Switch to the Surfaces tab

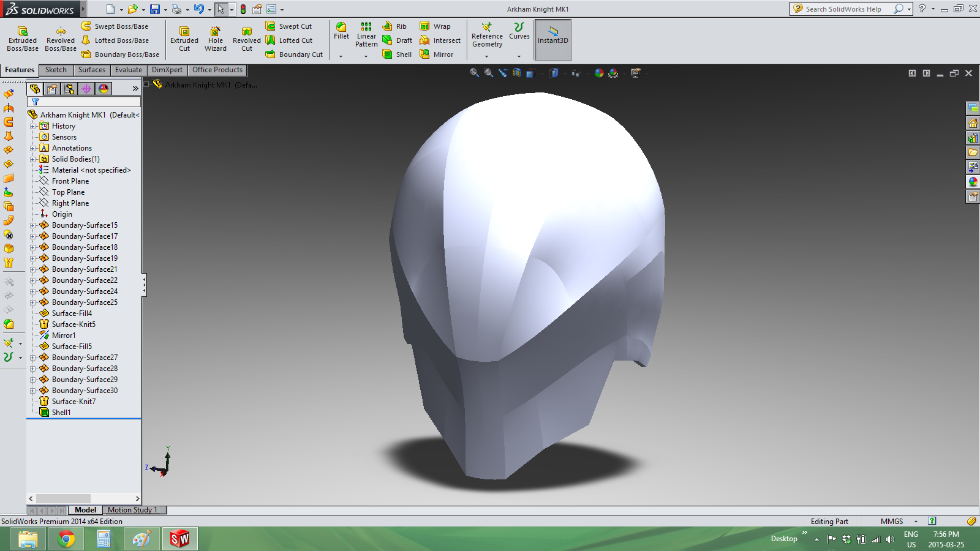coord(92,70)
